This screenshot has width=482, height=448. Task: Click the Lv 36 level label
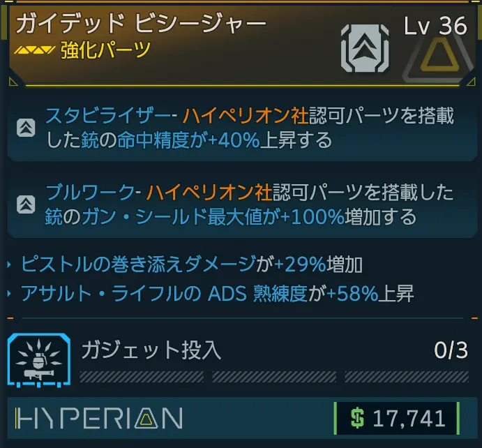(435, 26)
